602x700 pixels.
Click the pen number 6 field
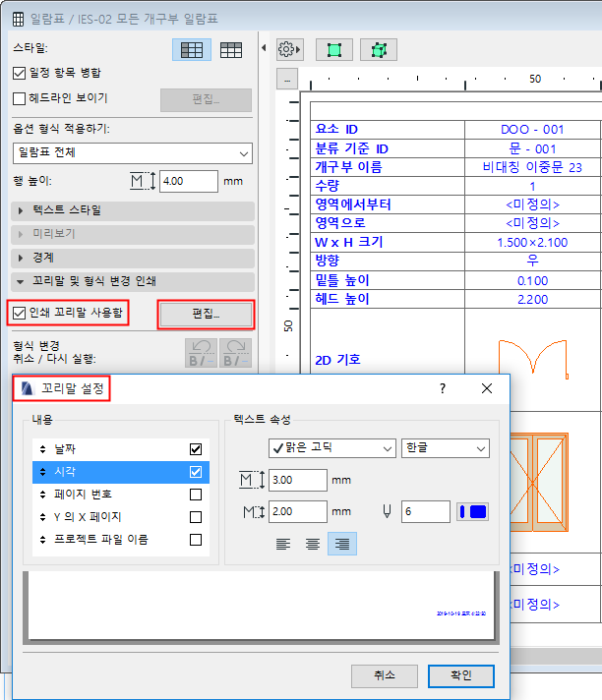point(426,511)
